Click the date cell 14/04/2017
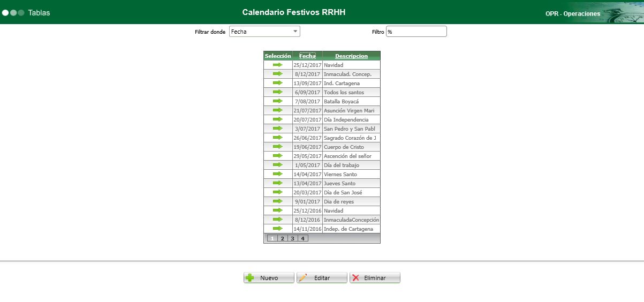The height and width of the screenshot is (302, 644). (307, 174)
